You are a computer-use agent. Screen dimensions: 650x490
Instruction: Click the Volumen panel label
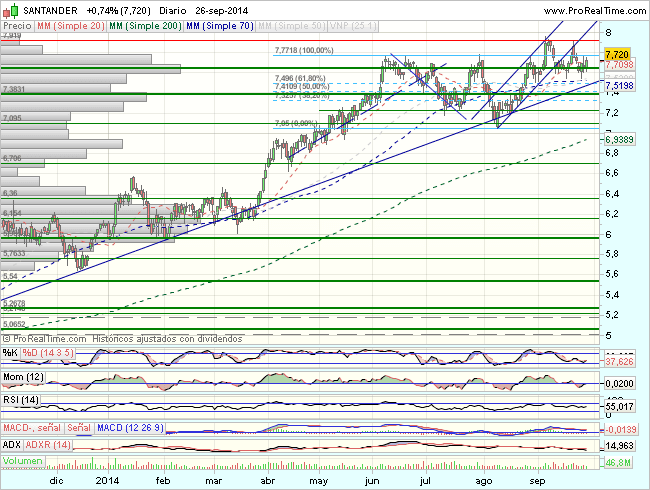click(22, 461)
